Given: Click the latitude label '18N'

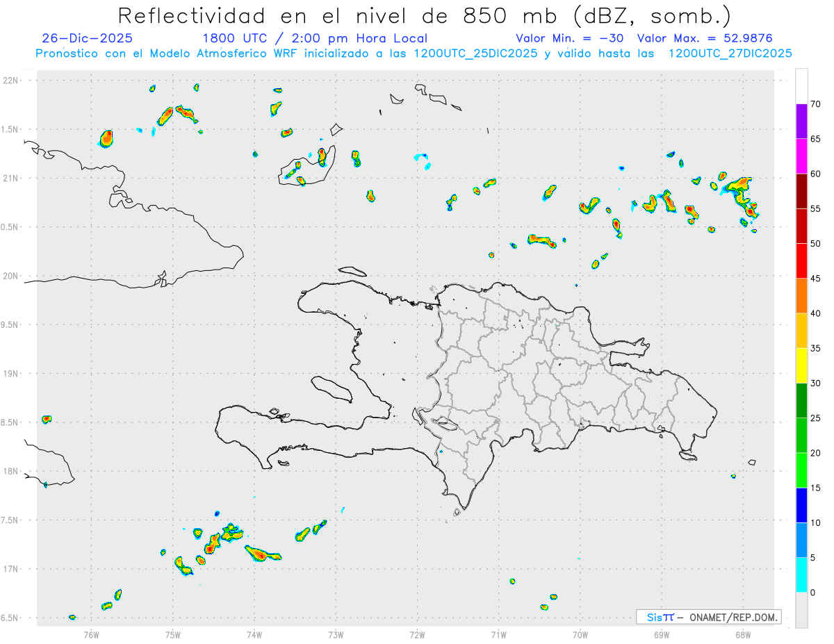Looking at the screenshot, I should (x=12, y=472).
